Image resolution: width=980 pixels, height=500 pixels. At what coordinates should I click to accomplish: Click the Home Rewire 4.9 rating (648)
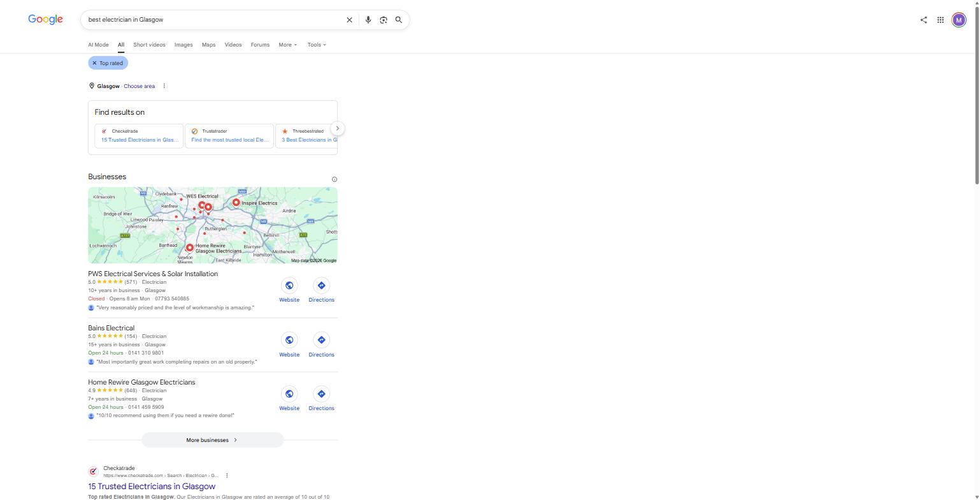113,390
